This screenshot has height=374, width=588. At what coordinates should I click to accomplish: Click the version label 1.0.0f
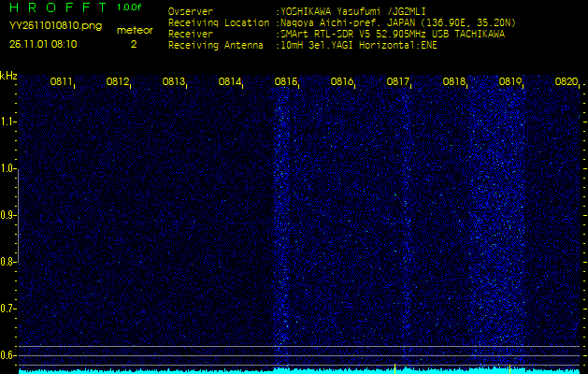pos(129,7)
